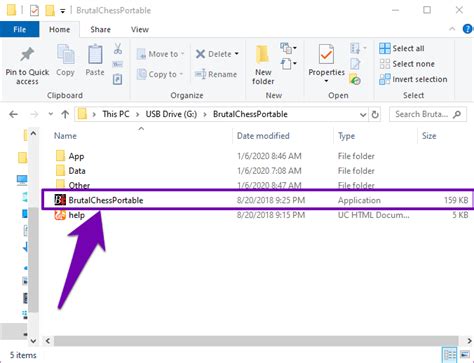Click This PC in breadcrumb path
The height and width of the screenshot is (363, 474).
click(x=116, y=114)
